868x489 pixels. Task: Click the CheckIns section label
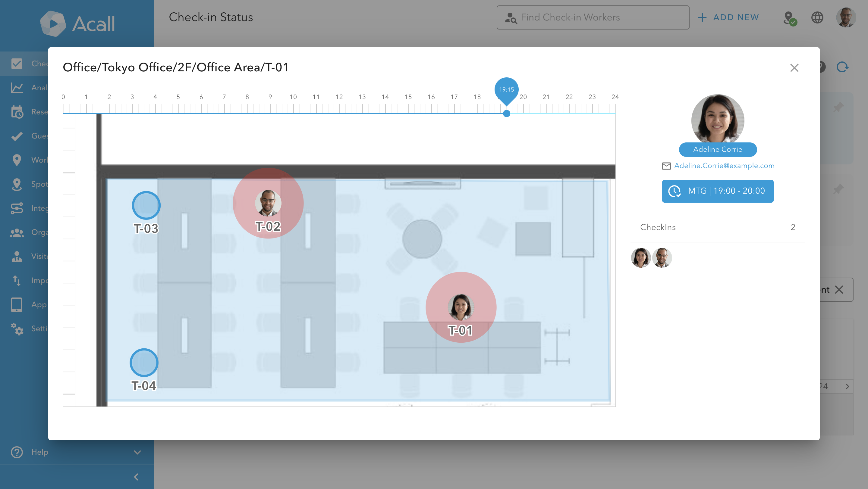[x=658, y=227]
